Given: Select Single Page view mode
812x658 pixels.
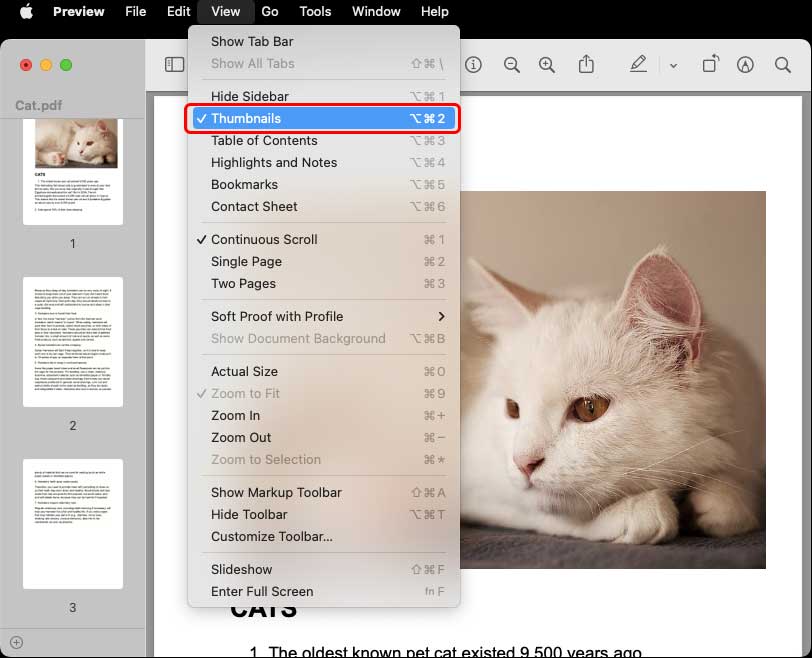Looking at the screenshot, I should 324,262.
